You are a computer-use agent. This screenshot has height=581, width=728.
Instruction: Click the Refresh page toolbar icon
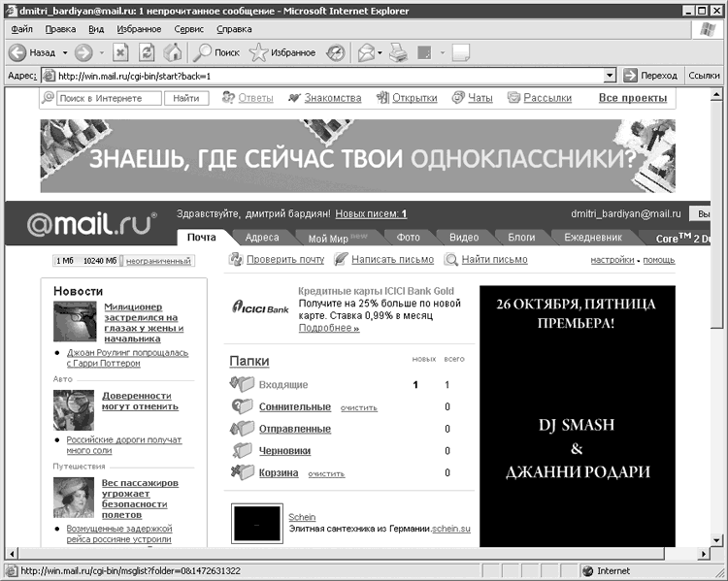[147, 52]
